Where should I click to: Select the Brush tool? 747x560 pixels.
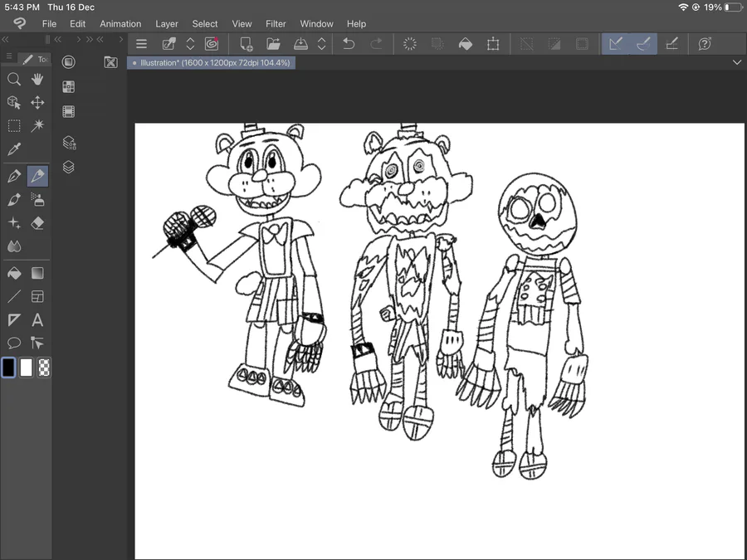14,199
